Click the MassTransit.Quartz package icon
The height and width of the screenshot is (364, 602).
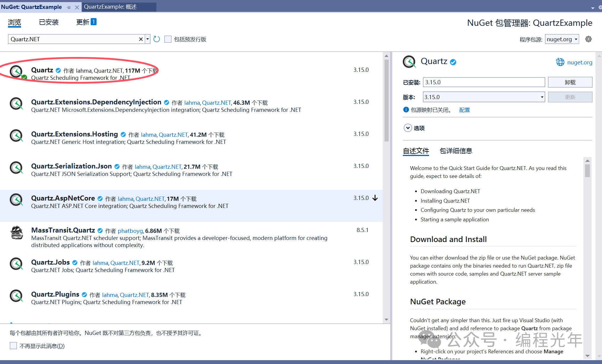[17, 232]
